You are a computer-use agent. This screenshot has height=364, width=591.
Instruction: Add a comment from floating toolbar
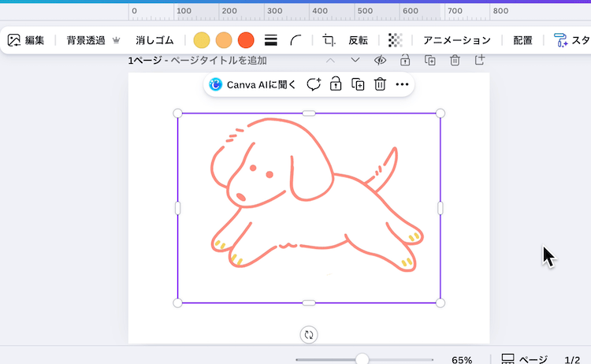[x=314, y=84]
